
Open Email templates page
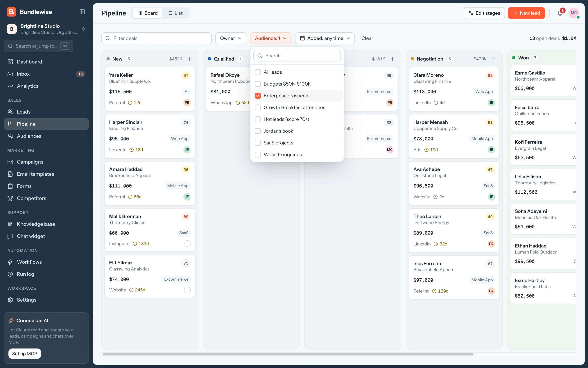(x=46, y=174)
